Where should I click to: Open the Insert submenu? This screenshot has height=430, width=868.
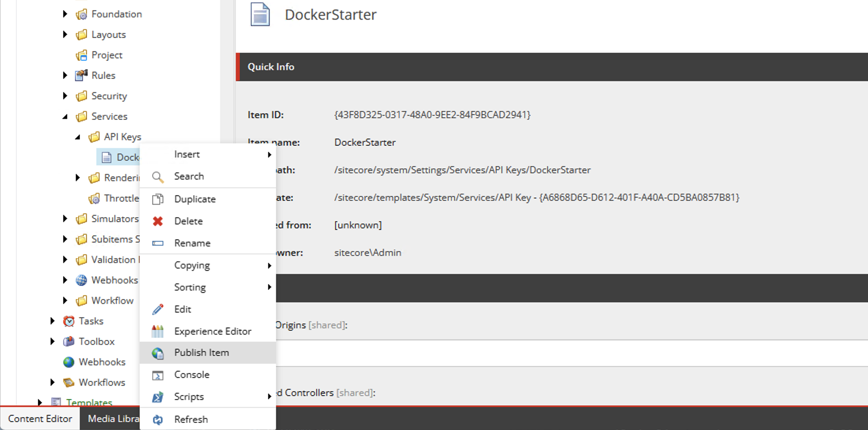[208, 154]
